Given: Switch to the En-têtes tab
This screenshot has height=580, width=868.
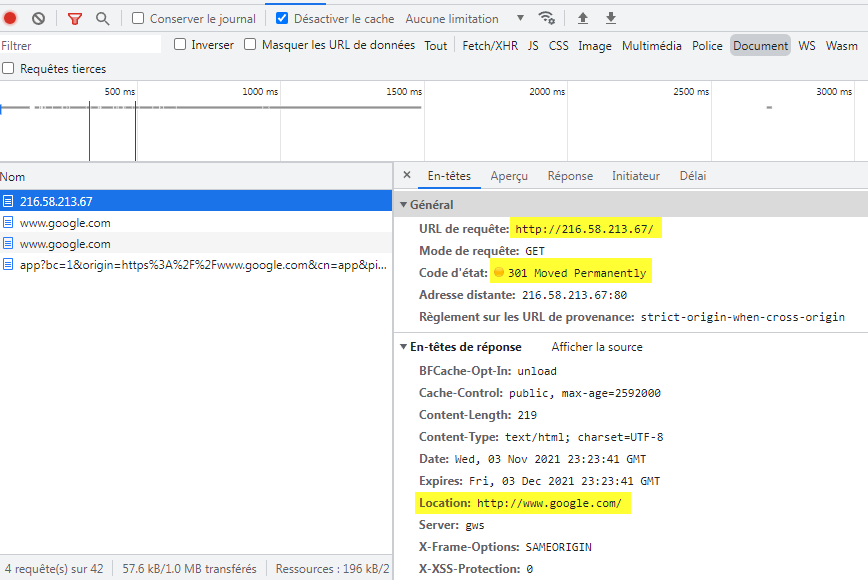Looking at the screenshot, I should [x=449, y=176].
